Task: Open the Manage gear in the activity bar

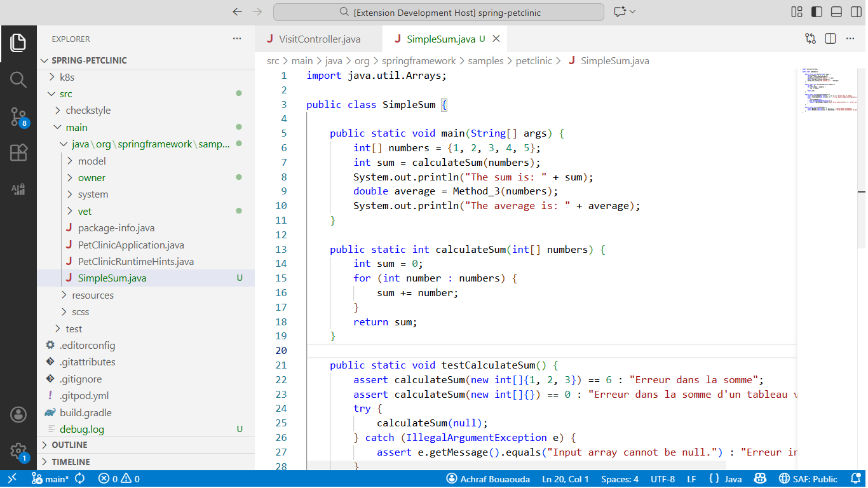Action: pos(18,449)
